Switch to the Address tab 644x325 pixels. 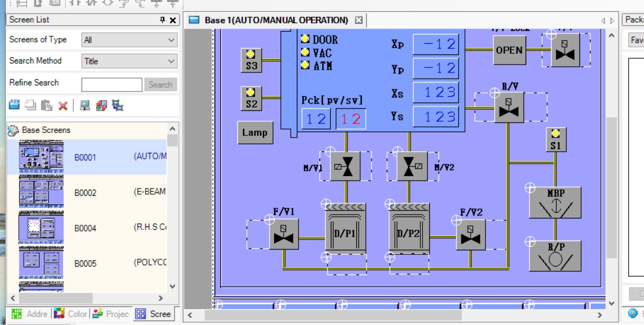coord(30,314)
